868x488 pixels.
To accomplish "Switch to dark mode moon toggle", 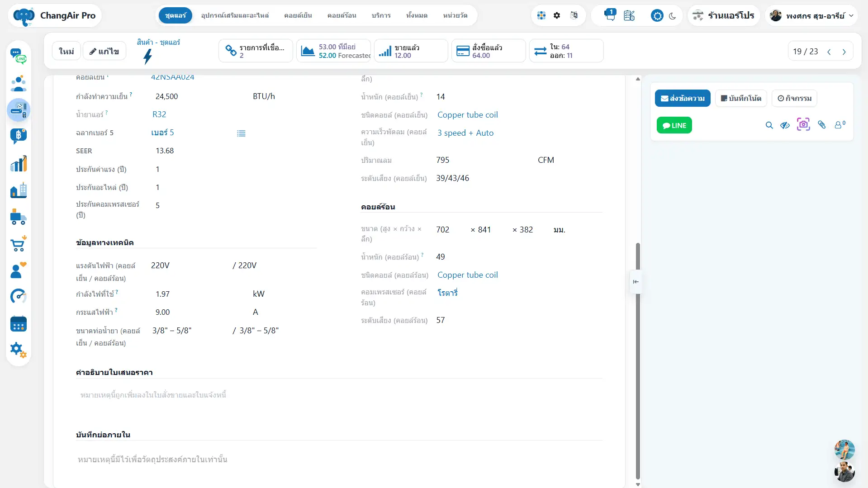I will [x=673, y=16].
